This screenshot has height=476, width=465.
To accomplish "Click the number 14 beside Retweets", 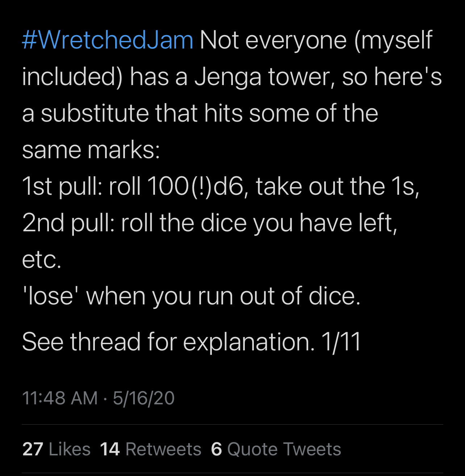I will (110, 449).
